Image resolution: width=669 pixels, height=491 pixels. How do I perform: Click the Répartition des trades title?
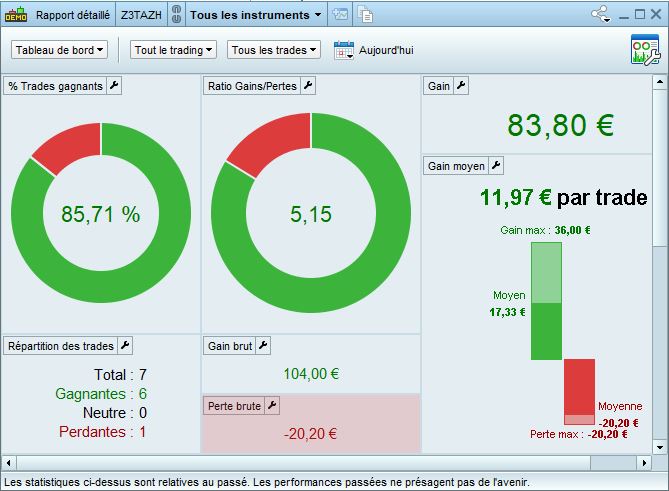pyautogui.click(x=61, y=346)
